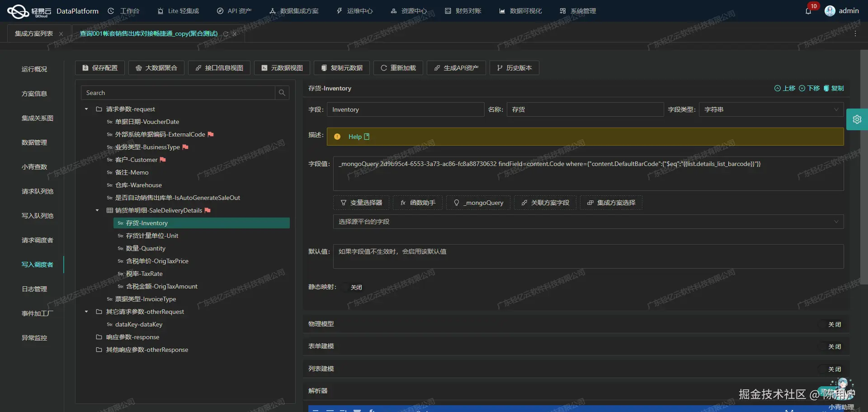
Task: Launch the _mongoQuery query tool
Action: pos(478,203)
